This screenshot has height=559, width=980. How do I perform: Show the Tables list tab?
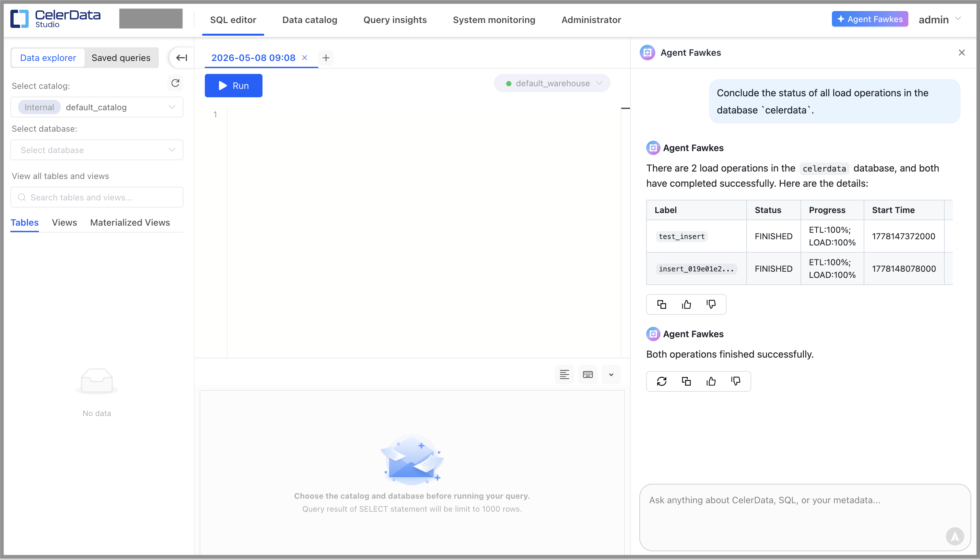[25, 222]
